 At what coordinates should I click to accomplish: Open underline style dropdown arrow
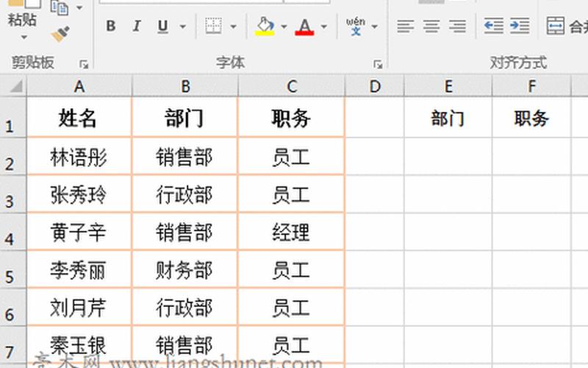(x=183, y=26)
